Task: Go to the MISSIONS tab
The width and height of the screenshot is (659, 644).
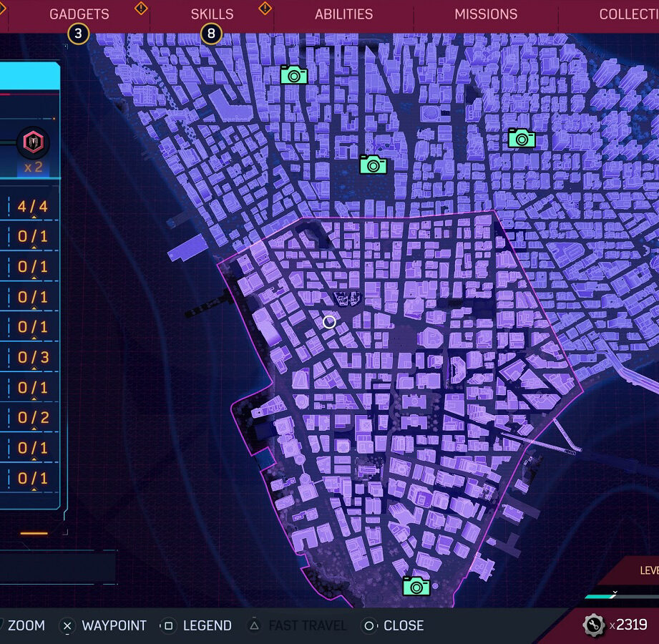Action: [486, 14]
